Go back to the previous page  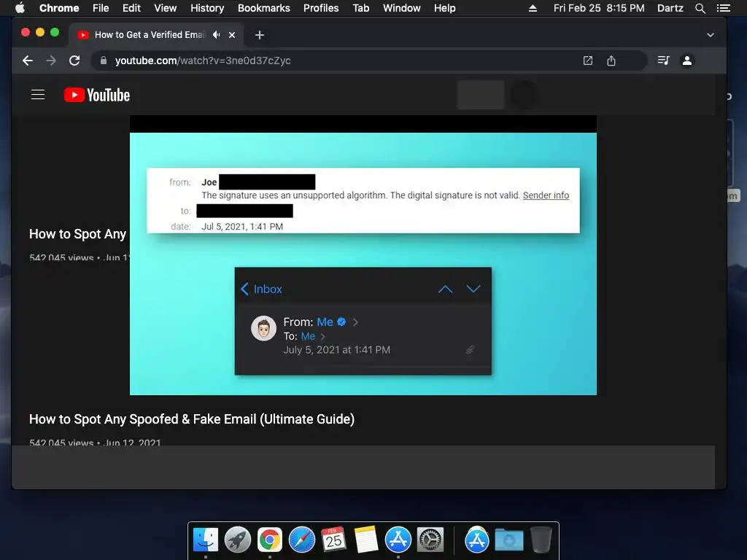[28, 61]
